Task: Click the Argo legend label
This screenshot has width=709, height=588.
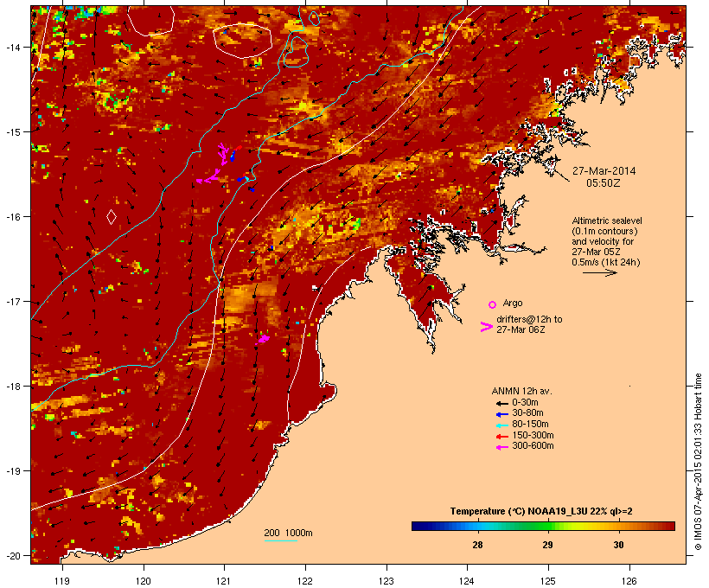Action: point(513,303)
